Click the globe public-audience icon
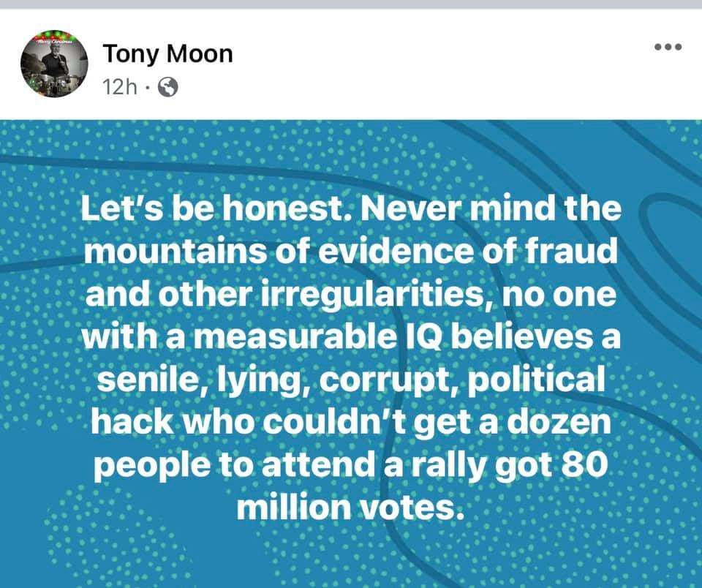This screenshot has width=702, height=588. click(x=167, y=88)
